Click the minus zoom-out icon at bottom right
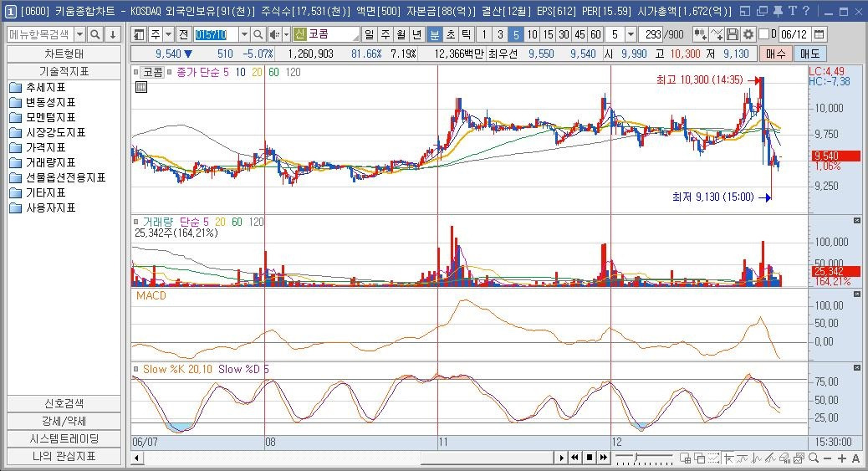The image size is (868, 471). pyautogui.click(x=828, y=458)
